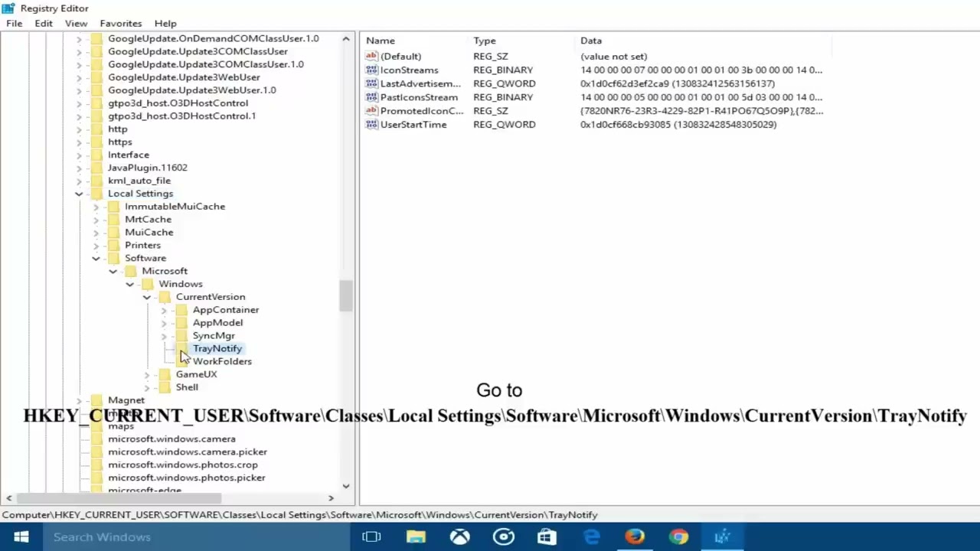980x551 pixels.
Task: Open the View menu
Action: (76, 24)
